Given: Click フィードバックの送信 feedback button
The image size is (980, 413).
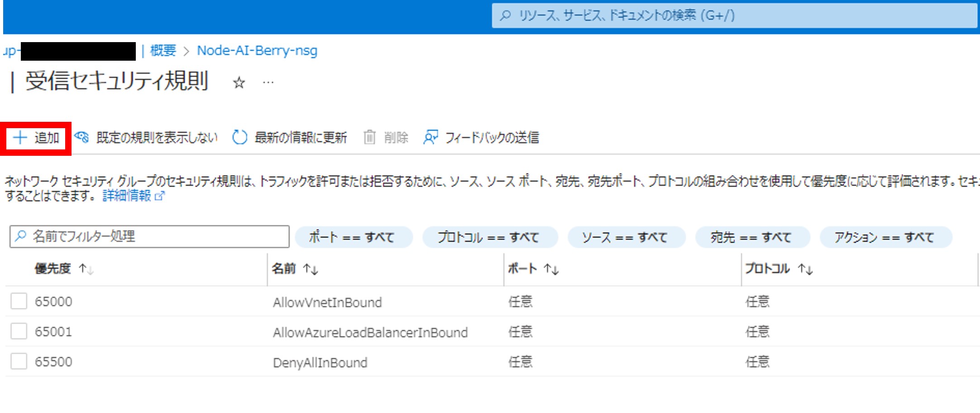Looking at the screenshot, I should (x=481, y=138).
